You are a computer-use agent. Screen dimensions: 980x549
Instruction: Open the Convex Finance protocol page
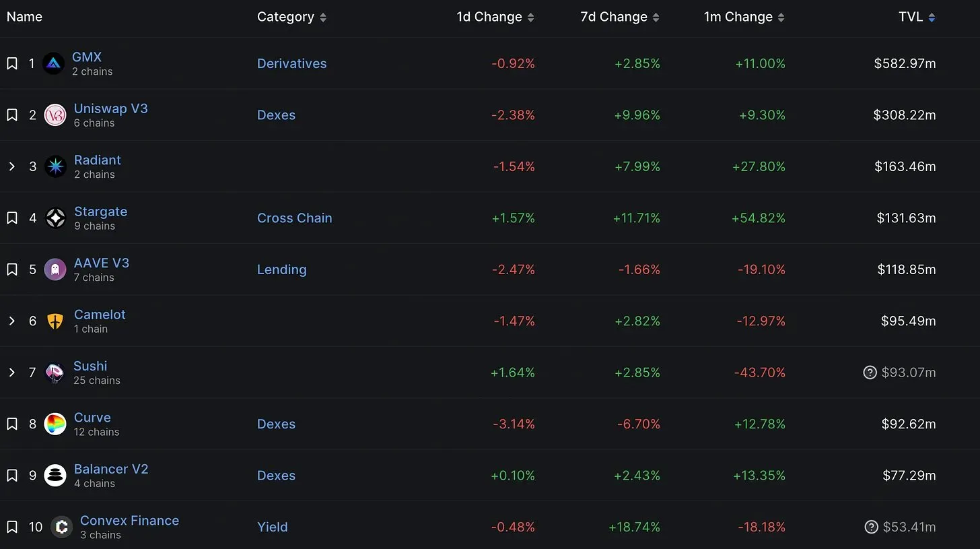coord(129,520)
